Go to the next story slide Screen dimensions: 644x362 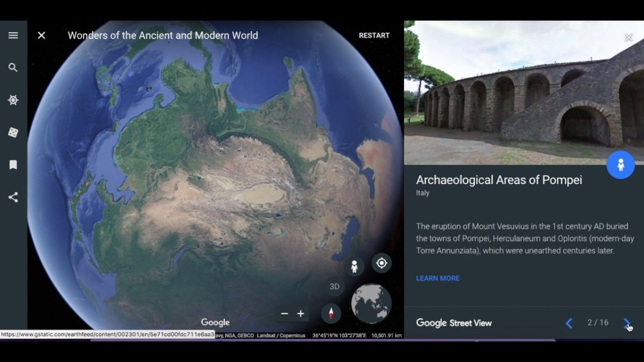point(627,323)
